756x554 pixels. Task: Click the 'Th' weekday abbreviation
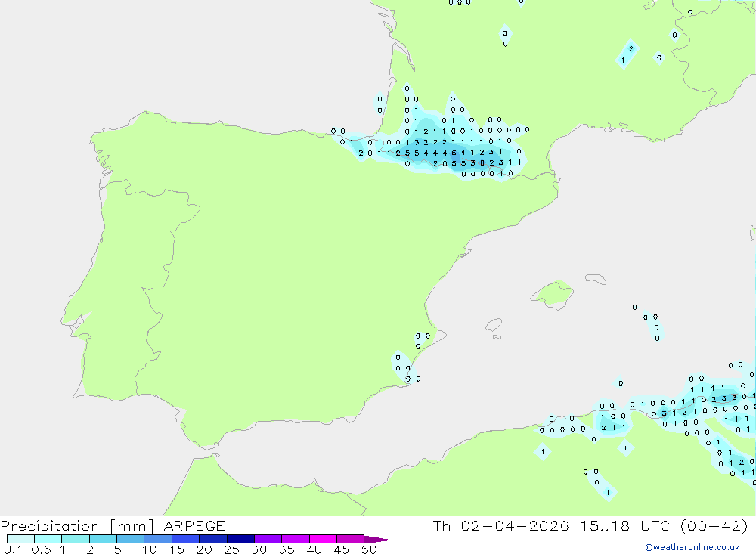point(442,525)
